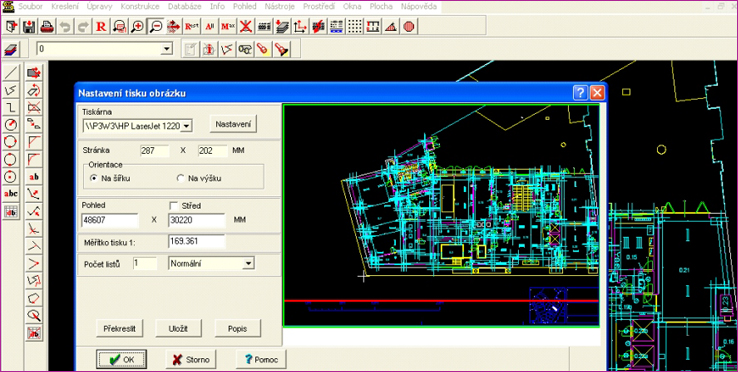Select the straight line drawing tool
The width and height of the screenshot is (738, 372).
click(x=10, y=73)
